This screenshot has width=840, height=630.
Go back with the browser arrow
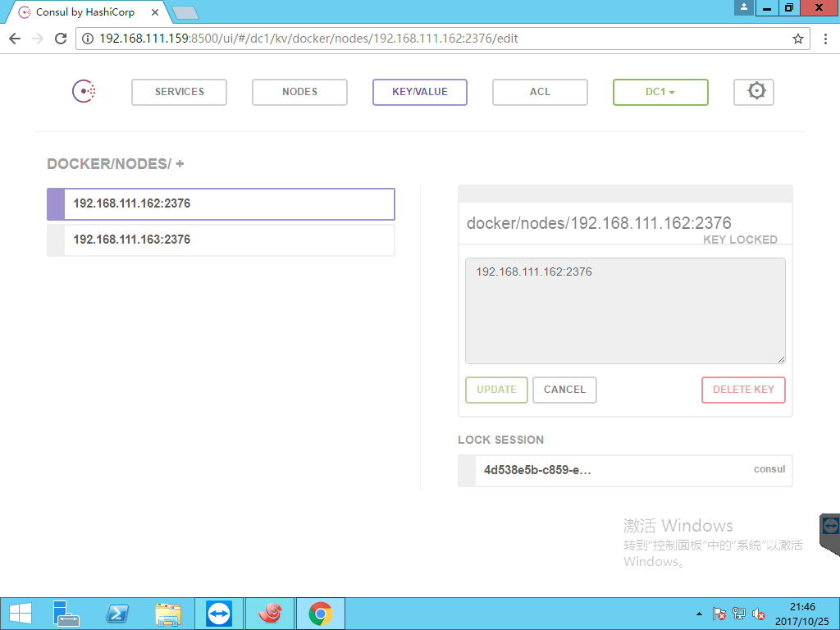click(15, 39)
